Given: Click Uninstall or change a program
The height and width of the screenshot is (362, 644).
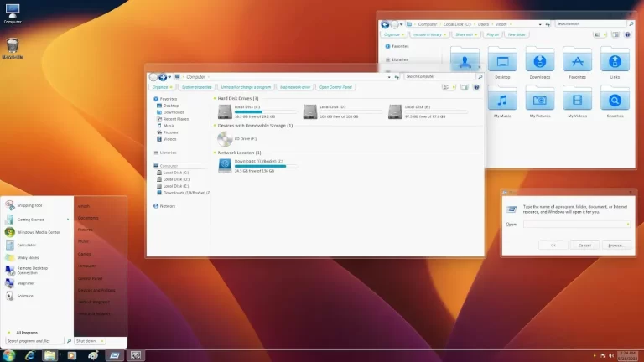Looking at the screenshot, I should (x=246, y=87).
